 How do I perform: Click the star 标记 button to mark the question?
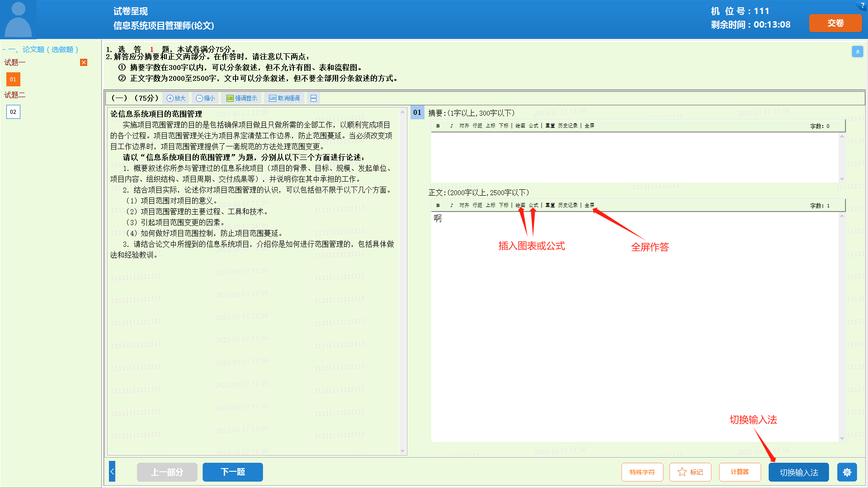click(690, 472)
